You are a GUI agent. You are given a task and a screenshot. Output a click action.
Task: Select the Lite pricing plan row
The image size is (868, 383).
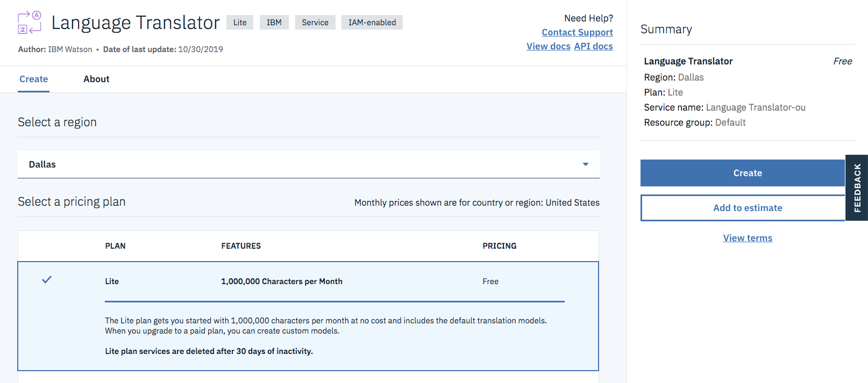coord(308,316)
